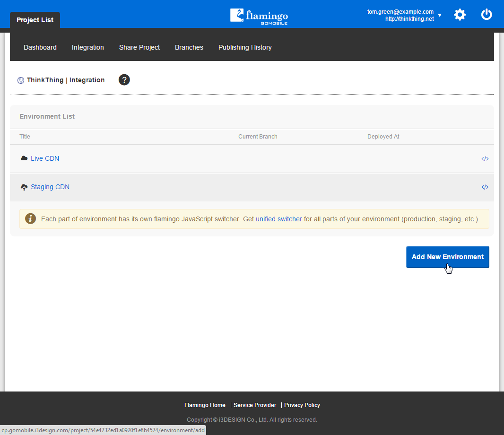This screenshot has height=435, width=504.
Task: Click the cloud icon beside Live CDN
Action: pyautogui.click(x=24, y=158)
